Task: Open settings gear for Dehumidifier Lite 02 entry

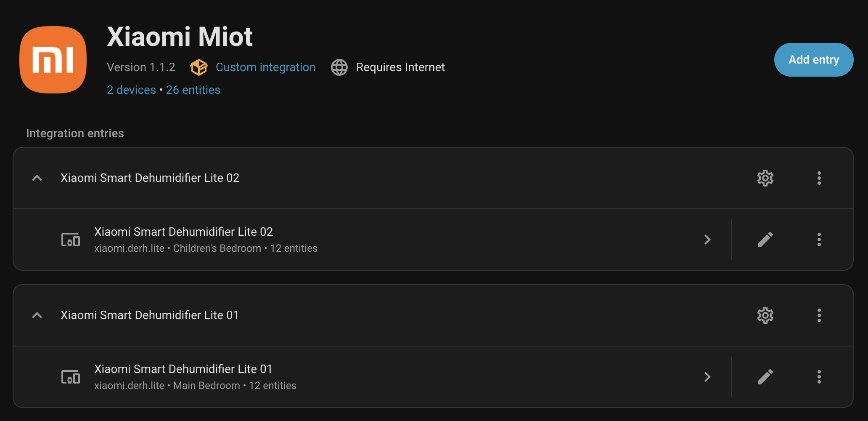Action: coord(765,178)
